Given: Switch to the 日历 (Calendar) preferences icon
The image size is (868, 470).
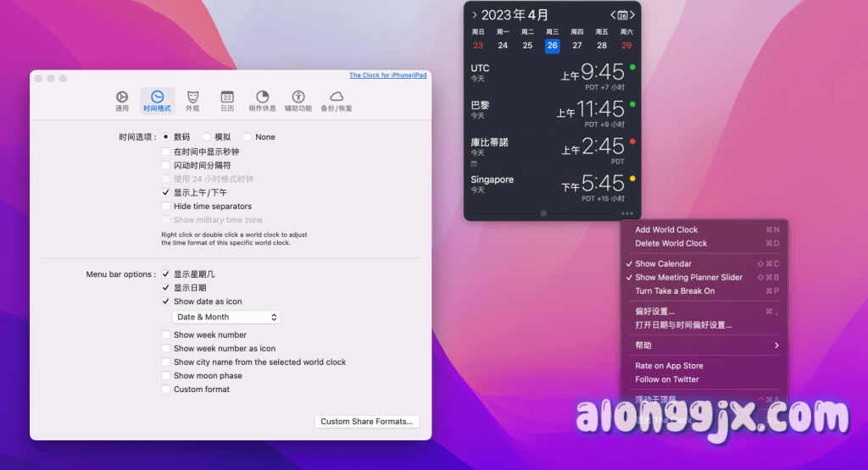Looking at the screenshot, I should [x=227, y=101].
